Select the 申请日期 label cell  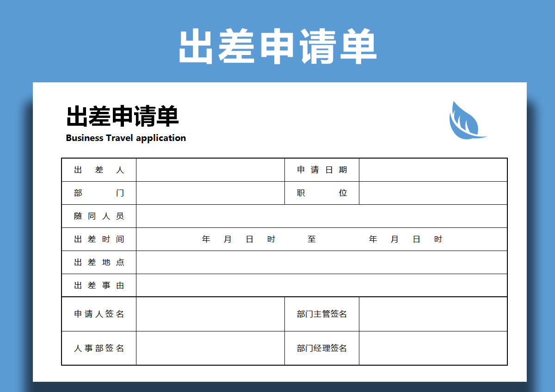(322, 170)
